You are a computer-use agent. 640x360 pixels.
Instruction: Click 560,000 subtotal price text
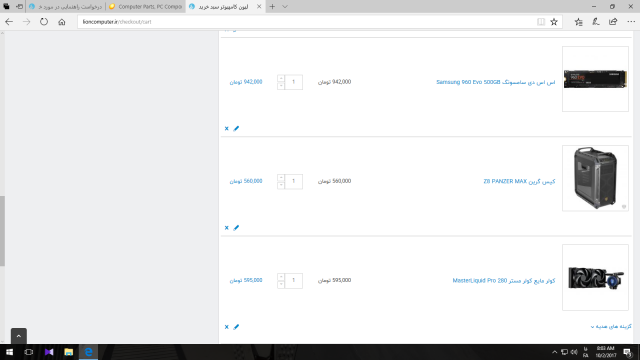point(246,181)
